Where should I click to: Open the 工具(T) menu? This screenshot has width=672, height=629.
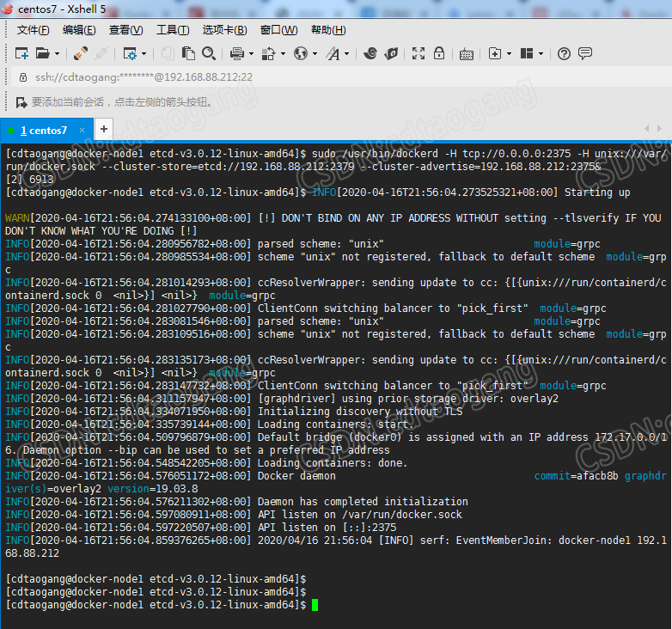point(173,30)
